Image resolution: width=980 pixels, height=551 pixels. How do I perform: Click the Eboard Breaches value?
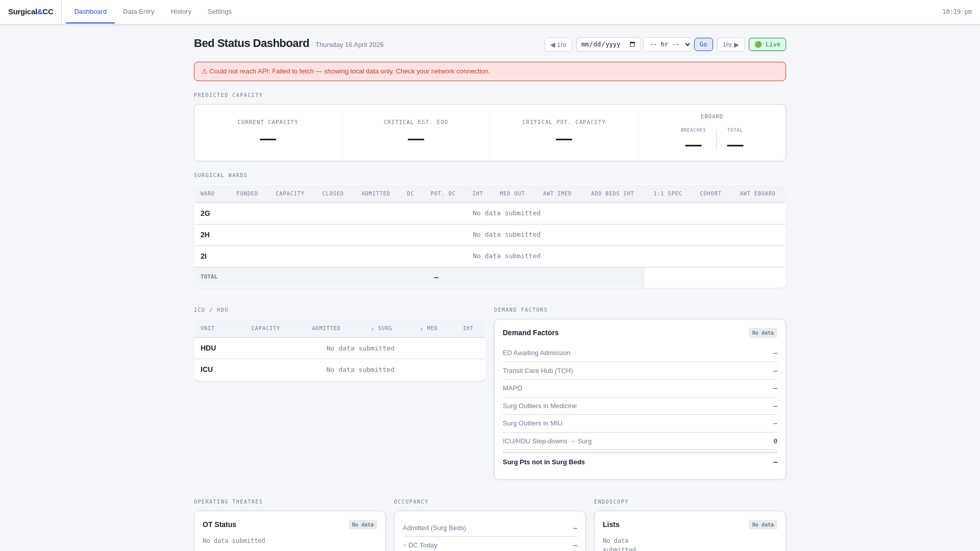[693, 146]
